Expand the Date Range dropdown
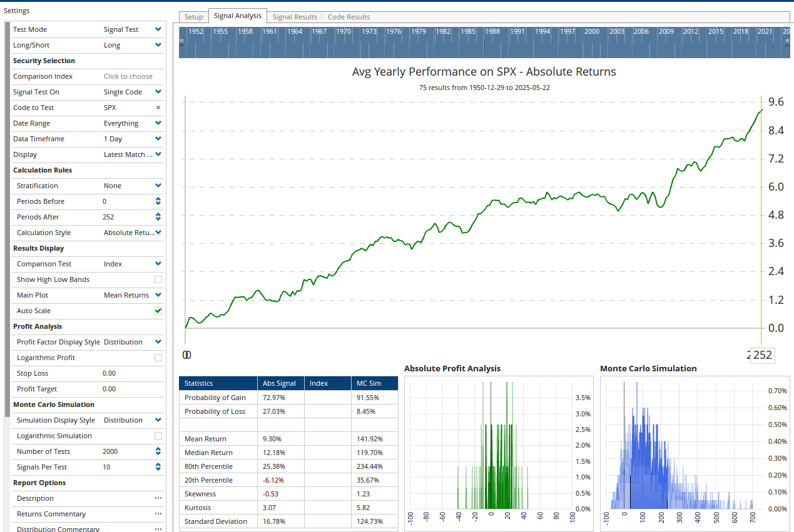Viewport: 794px width, 532px height. 133,123
